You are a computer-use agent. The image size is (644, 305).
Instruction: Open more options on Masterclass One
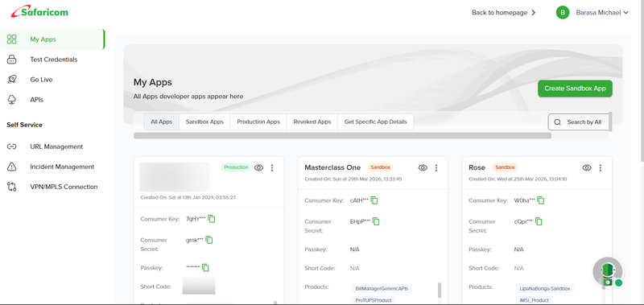(x=436, y=167)
